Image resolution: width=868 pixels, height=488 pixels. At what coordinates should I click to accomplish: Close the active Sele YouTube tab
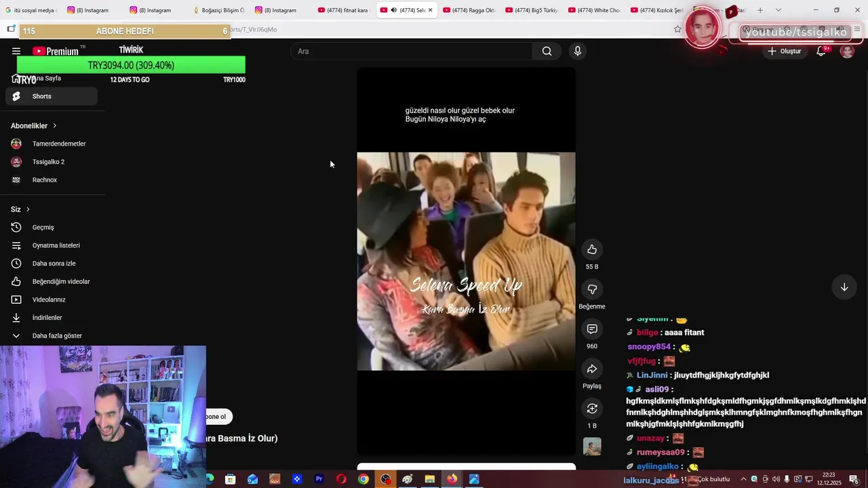430,10
